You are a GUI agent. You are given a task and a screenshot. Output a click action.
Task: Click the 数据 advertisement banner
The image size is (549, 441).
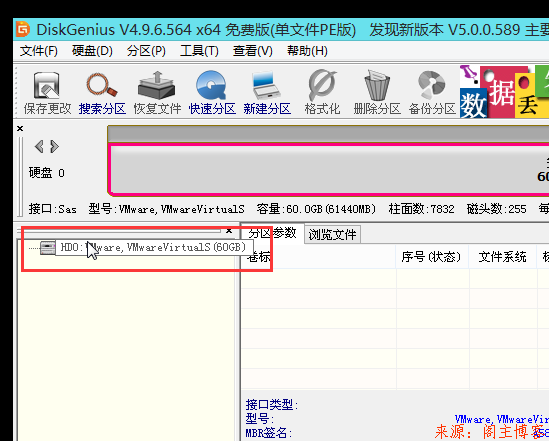[x=504, y=92]
